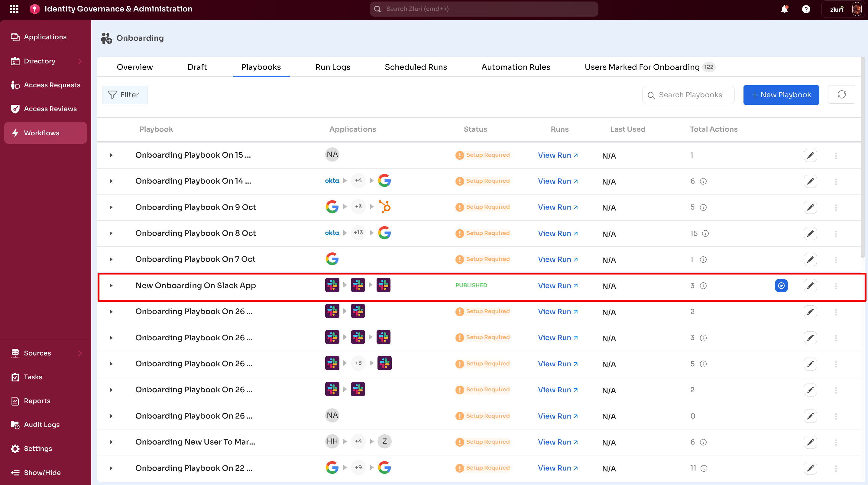Expand Sources submenu in sidebar
The height and width of the screenshot is (485, 868).
80,353
